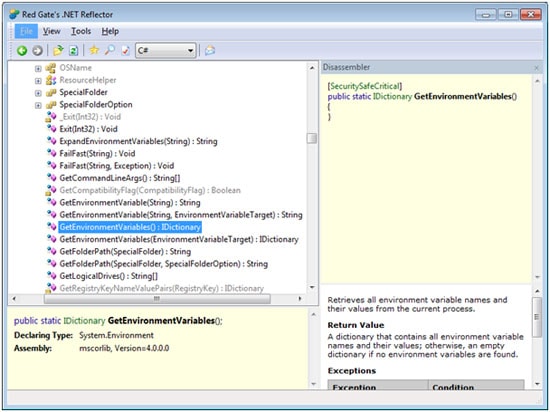This screenshot has width=550, height=412.
Task: Click tree view scroll-up arrow
Action: coord(312,68)
